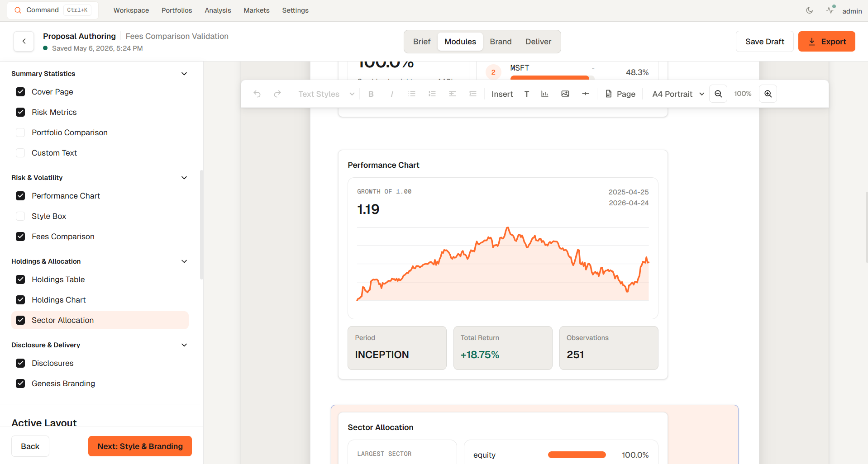
Task: Uncheck the Cover Page module
Action: coord(20,92)
